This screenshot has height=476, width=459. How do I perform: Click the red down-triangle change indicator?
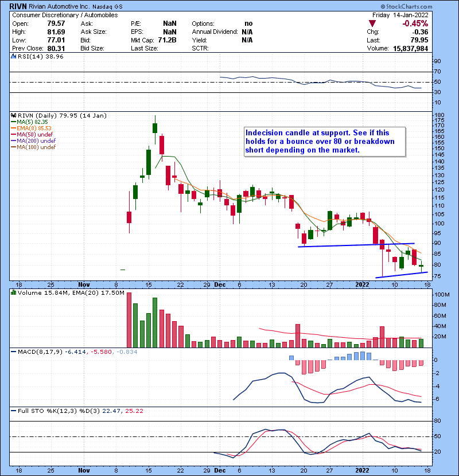pos(372,24)
